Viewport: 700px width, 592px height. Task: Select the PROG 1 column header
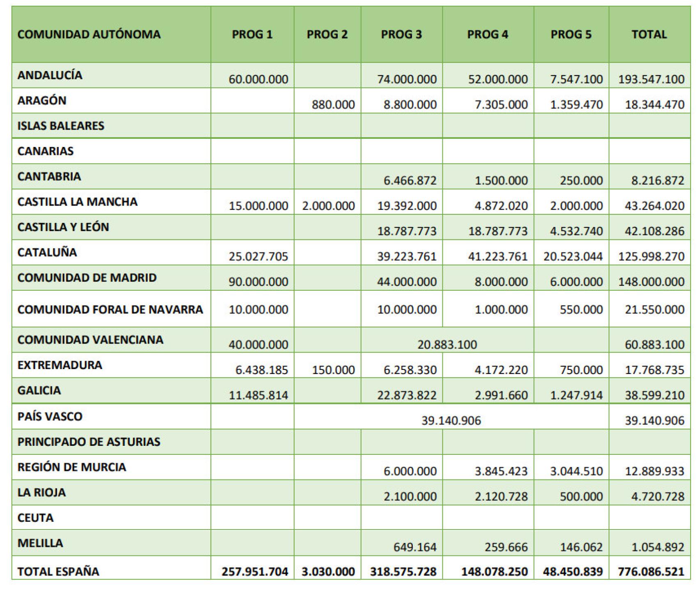(252, 34)
